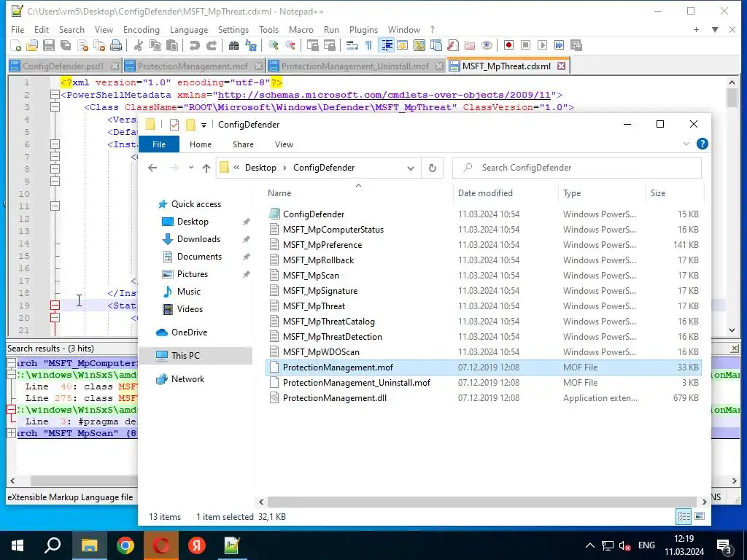The height and width of the screenshot is (560, 747).
Task: Collapse fold marker on line 3
Action: tap(55, 107)
